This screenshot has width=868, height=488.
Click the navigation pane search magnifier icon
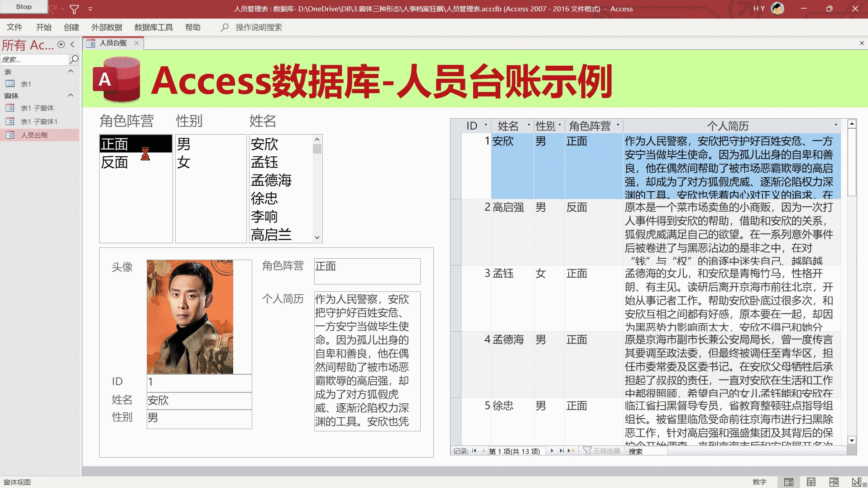74,59
